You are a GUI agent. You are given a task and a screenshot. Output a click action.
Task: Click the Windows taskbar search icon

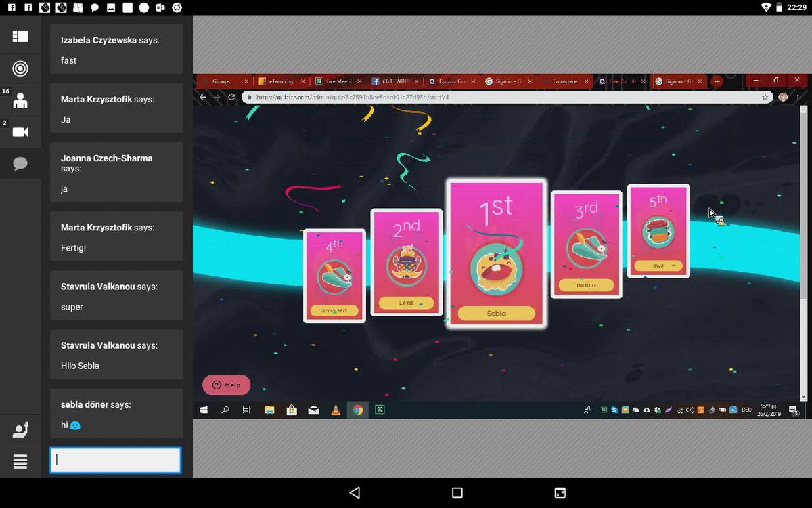pyautogui.click(x=225, y=410)
